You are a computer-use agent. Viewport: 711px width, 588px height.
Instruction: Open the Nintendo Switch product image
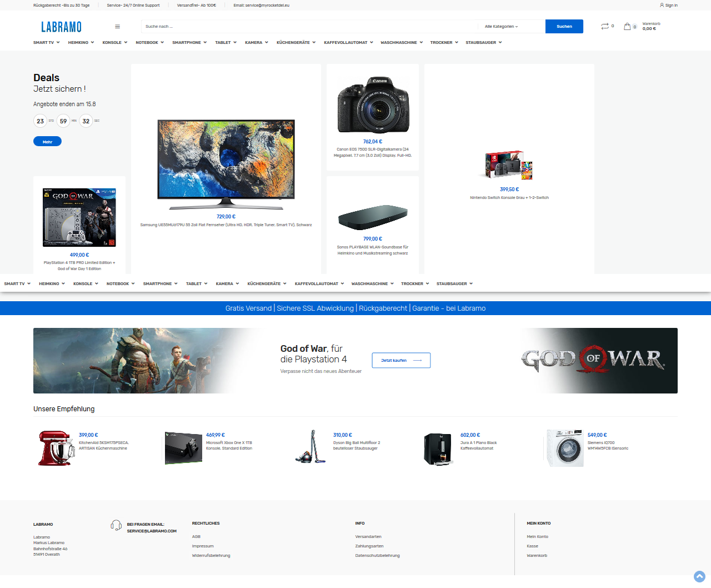[509, 165]
